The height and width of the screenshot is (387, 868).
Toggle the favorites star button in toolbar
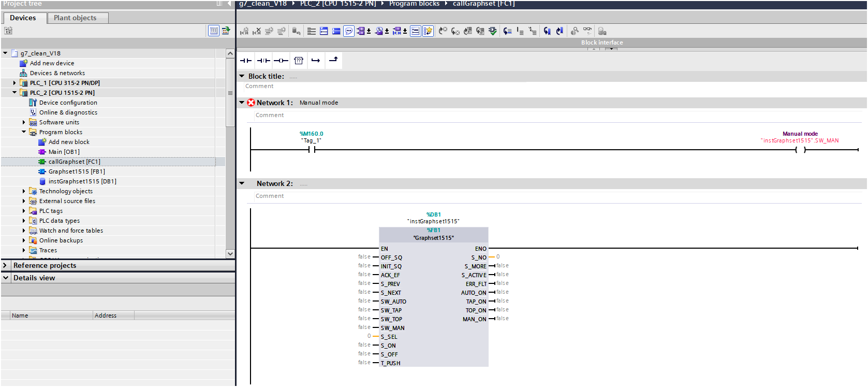click(x=428, y=31)
